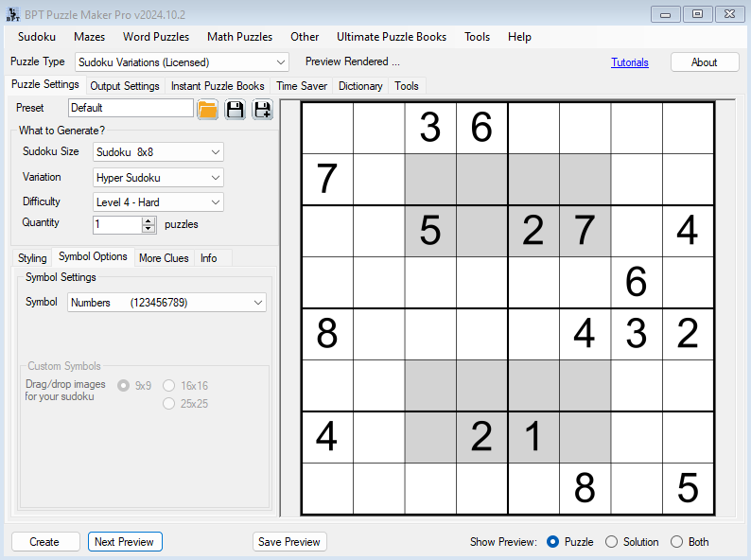The height and width of the screenshot is (560, 751).
Task: Select Solution preview radio button
Action: [x=611, y=542]
